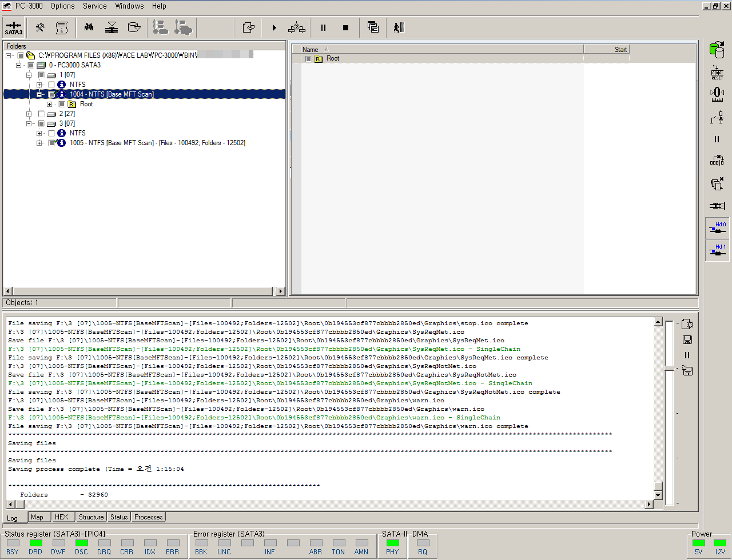Start the process with the play button

pyautogui.click(x=274, y=27)
